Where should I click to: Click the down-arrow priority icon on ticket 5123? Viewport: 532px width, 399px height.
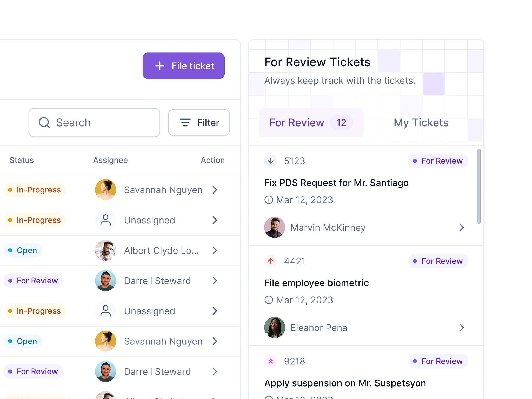[271, 161]
